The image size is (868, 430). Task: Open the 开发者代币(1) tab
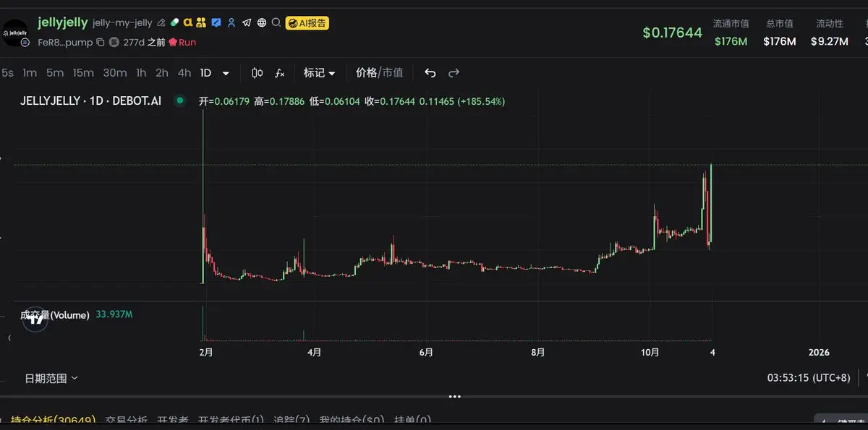coord(231,420)
